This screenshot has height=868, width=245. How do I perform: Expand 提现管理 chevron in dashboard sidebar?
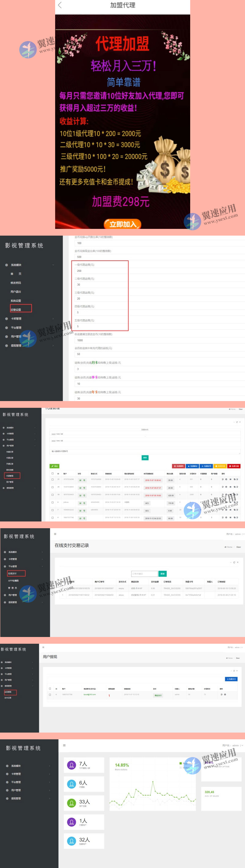pyautogui.click(x=50, y=798)
